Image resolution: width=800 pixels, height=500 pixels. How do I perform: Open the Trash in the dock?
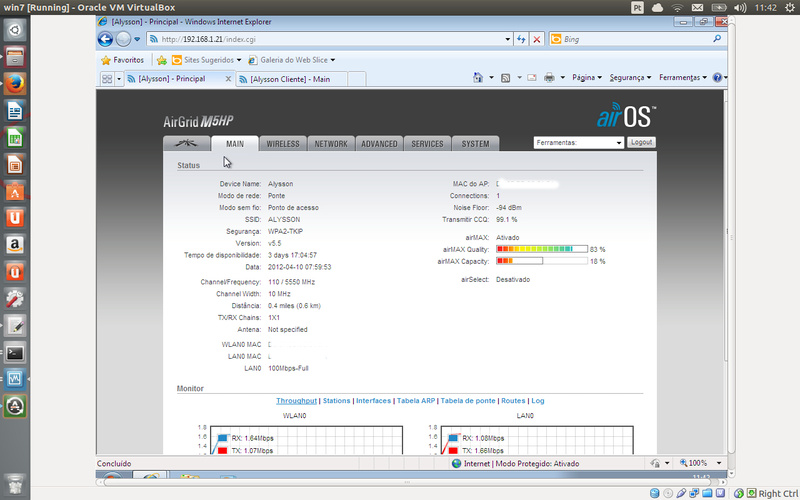coord(15,484)
